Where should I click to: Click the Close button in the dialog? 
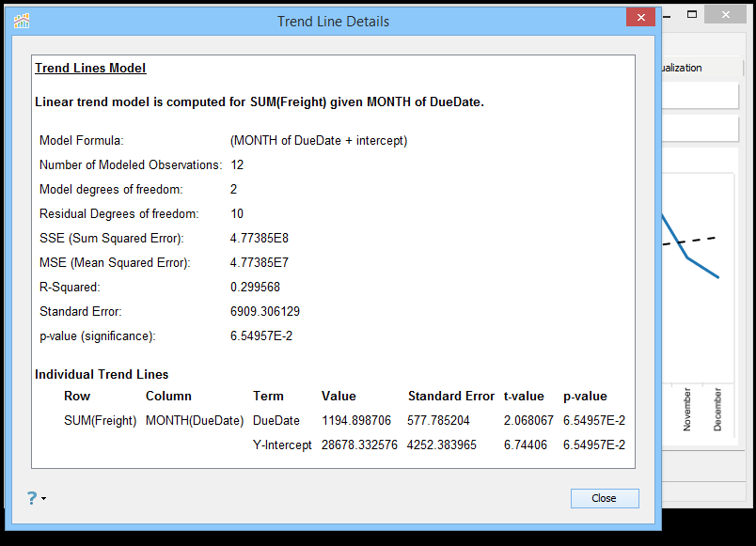[605, 498]
